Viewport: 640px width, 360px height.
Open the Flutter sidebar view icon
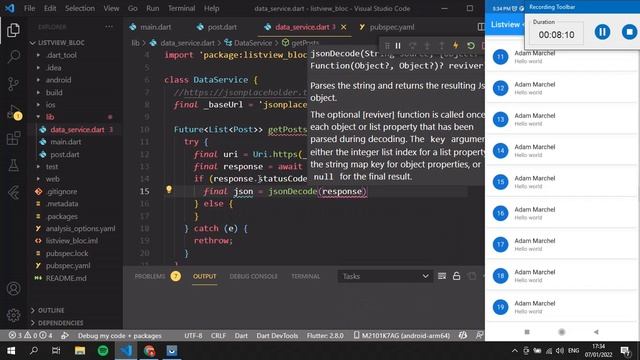13,192
